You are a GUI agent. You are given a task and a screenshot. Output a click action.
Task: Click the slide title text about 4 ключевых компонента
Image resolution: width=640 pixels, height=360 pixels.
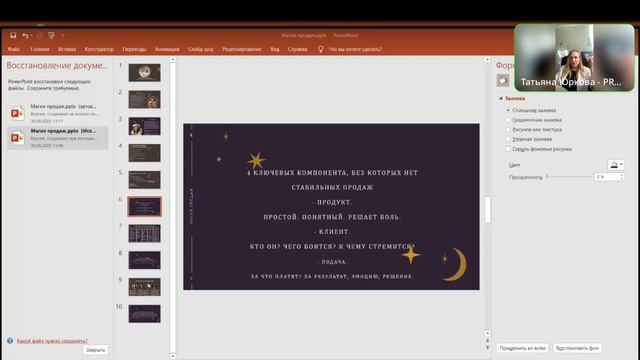332,180
